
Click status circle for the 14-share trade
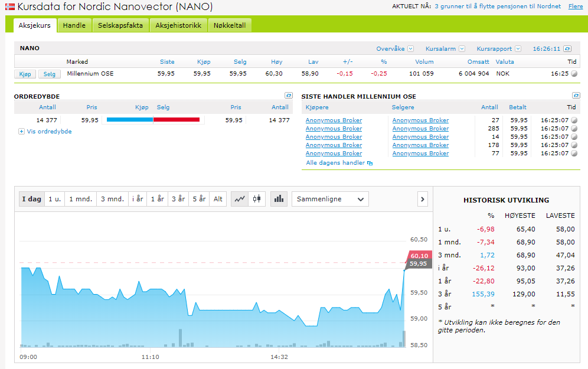point(574,137)
